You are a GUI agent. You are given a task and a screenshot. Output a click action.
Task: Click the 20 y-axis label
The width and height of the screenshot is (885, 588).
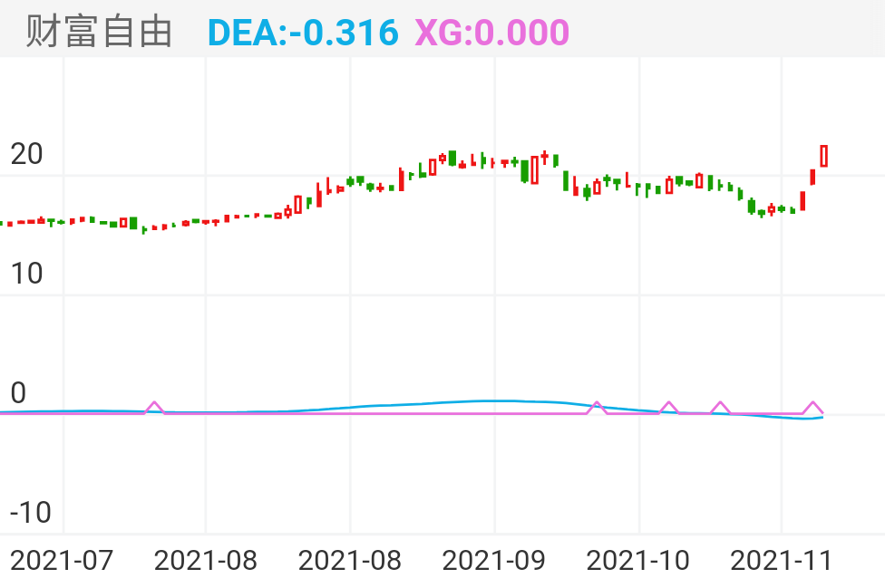pyautogui.click(x=26, y=154)
